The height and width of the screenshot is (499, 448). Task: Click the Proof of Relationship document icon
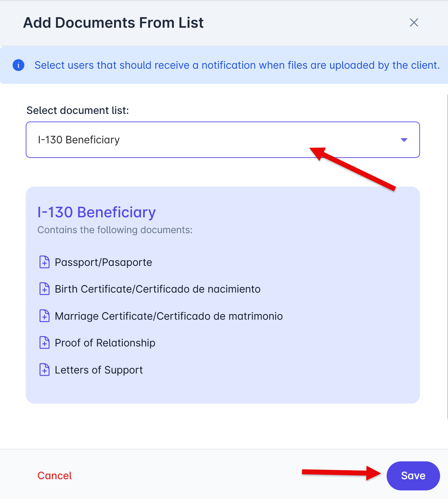click(x=45, y=342)
